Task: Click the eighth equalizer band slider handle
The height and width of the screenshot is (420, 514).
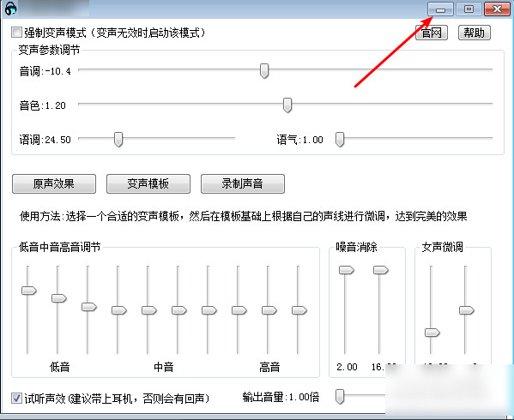Action: pos(239,310)
